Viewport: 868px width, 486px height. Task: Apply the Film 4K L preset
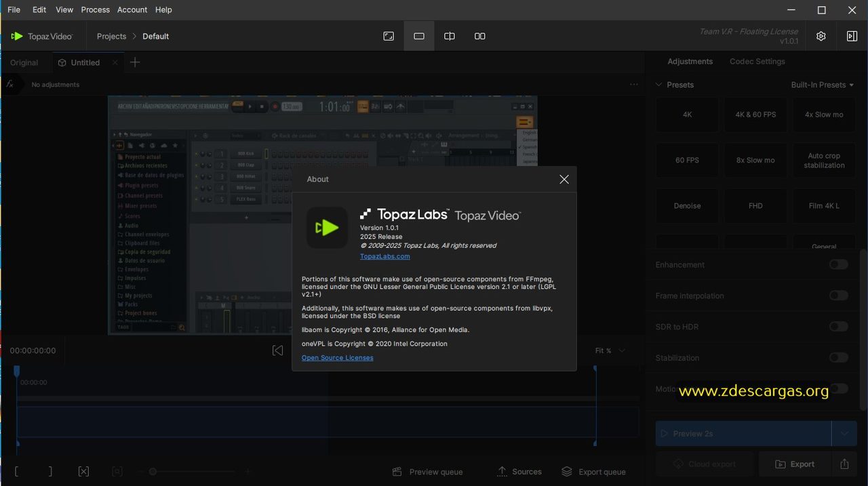tap(824, 205)
